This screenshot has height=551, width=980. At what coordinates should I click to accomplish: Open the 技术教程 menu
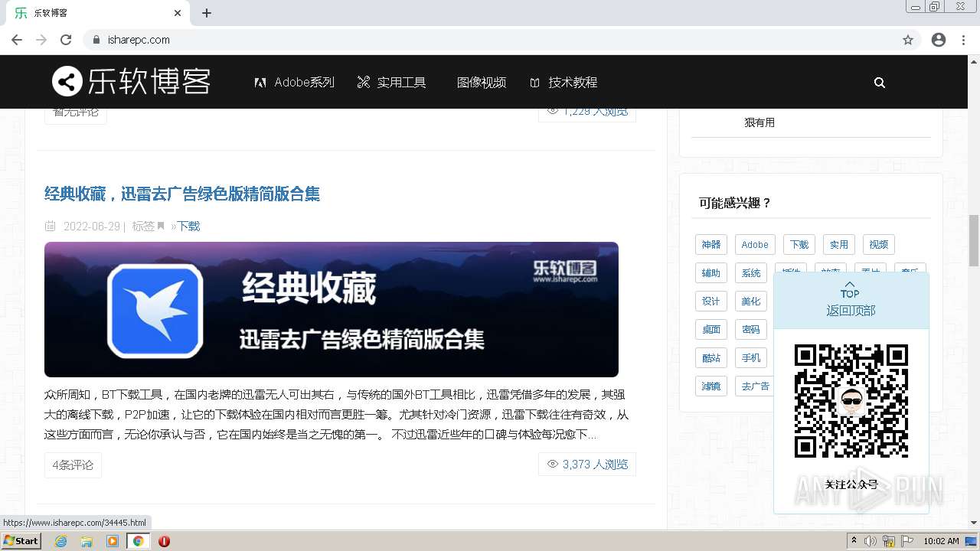pyautogui.click(x=563, y=83)
